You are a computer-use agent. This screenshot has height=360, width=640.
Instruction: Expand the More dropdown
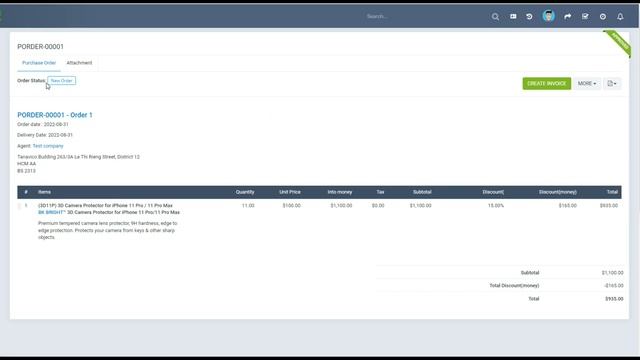pyautogui.click(x=587, y=83)
